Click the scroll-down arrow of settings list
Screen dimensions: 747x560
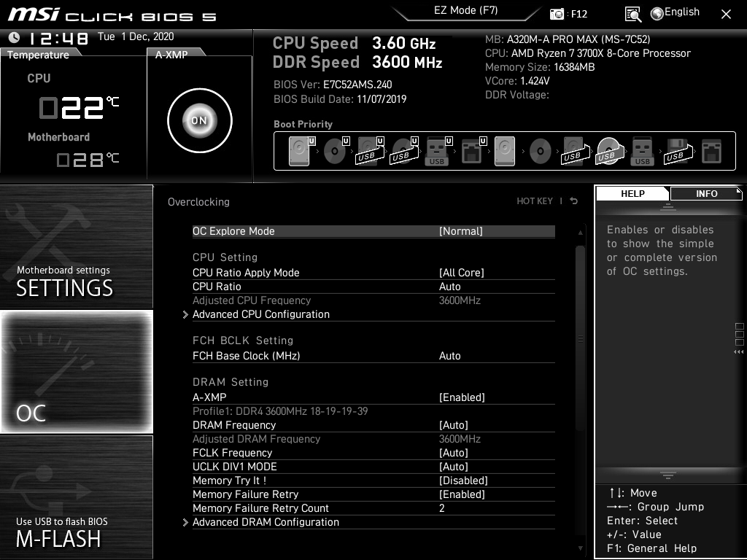(580, 548)
